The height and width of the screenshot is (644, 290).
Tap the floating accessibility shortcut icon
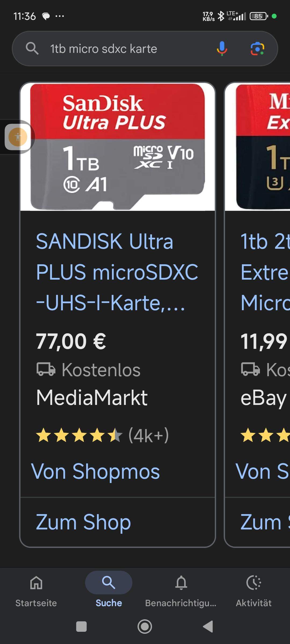[x=18, y=137]
